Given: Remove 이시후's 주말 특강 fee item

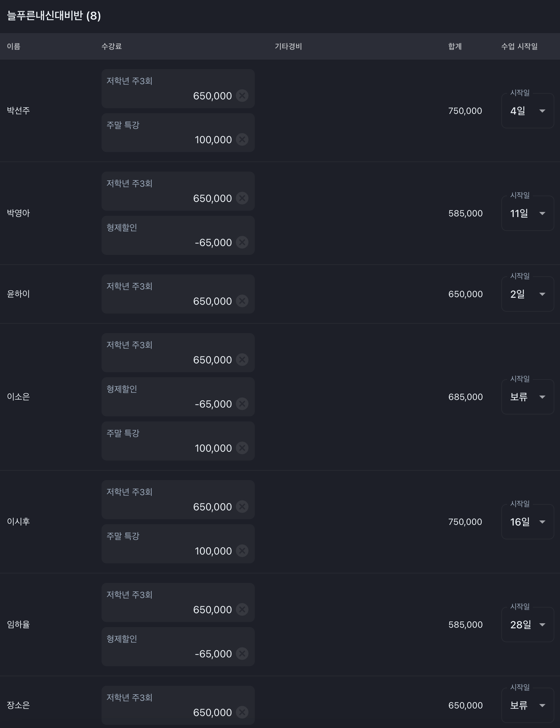Looking at the screenshot, I should pos(242,551).
